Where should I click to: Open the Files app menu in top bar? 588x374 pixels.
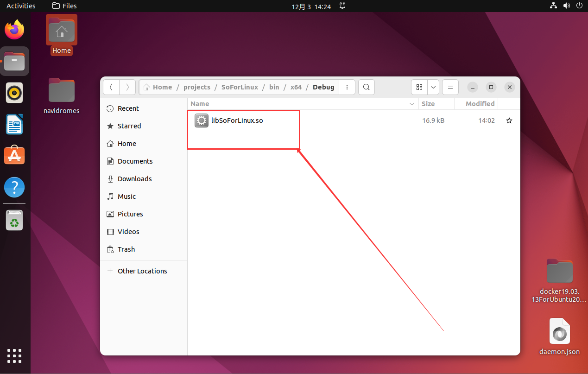click(64, 6)
